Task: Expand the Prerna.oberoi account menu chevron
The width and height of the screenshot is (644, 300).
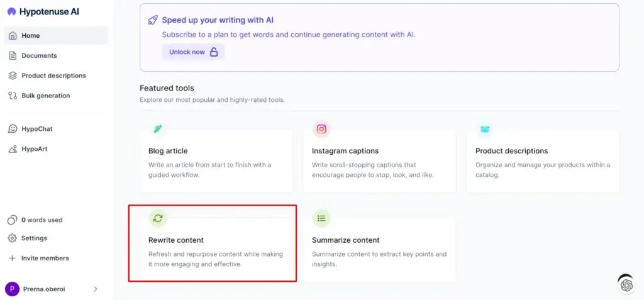Action: pos(96,289)
